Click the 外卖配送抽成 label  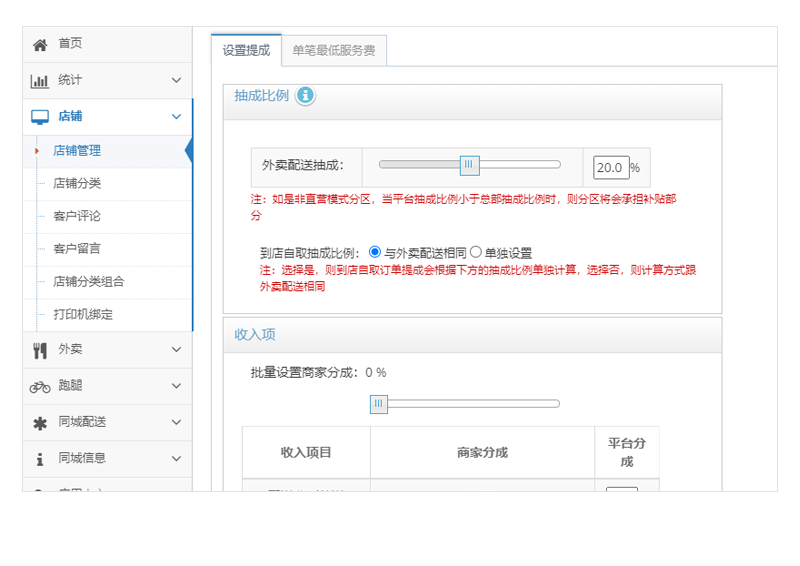pyautogui.click(x=303, y=165)
